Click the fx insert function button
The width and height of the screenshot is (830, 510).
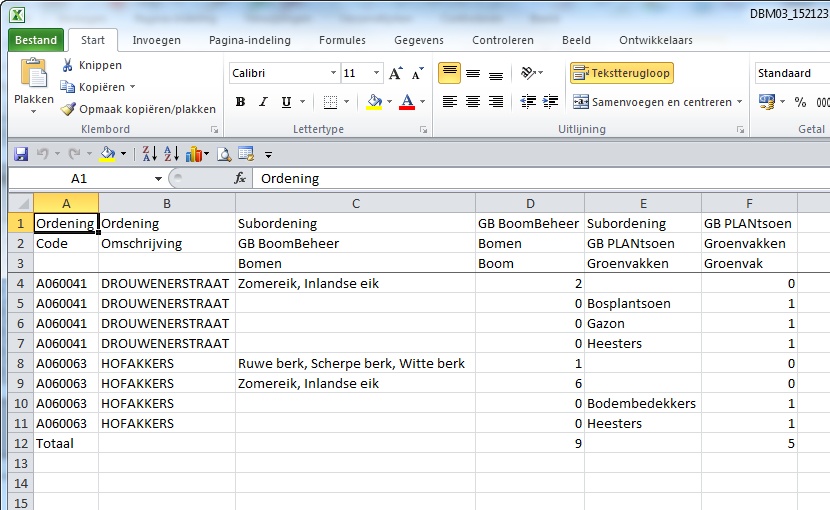(240, 178)
